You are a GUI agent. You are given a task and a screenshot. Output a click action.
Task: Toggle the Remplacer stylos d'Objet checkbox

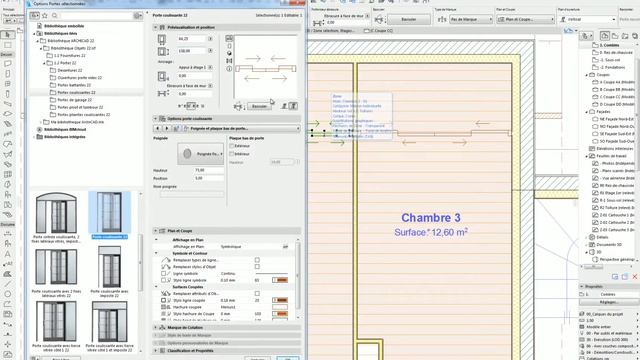click(257, 267)
